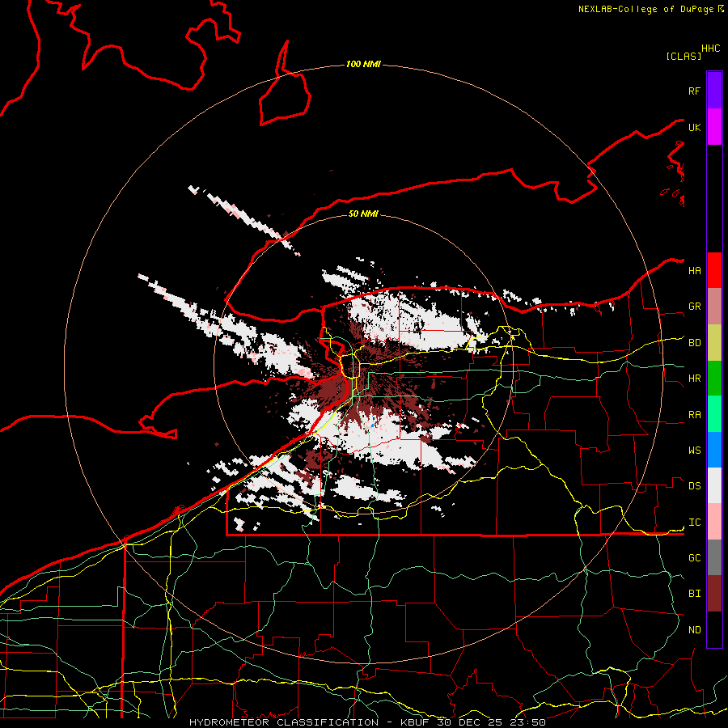Click the 30 DEC 25 date text
Viewport: 728px width, 728px height.
(x=469, y=722)
